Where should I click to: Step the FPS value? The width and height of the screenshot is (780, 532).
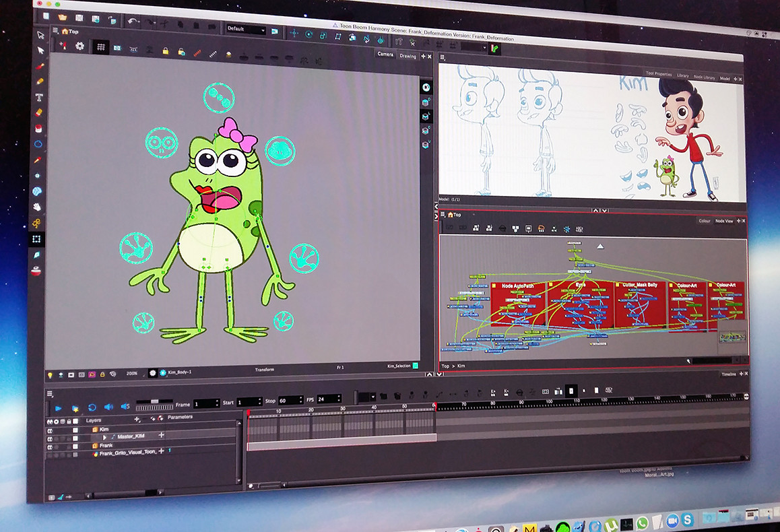click(x=339, y=399)
